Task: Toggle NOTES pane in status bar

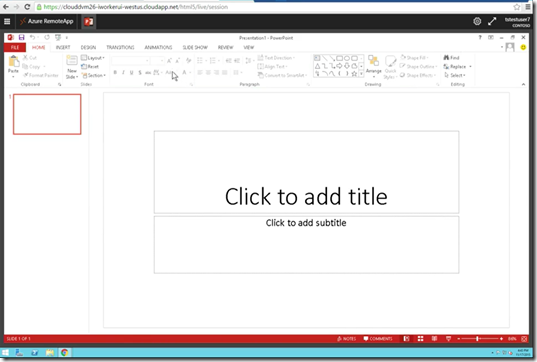Action: pos(346,339)
